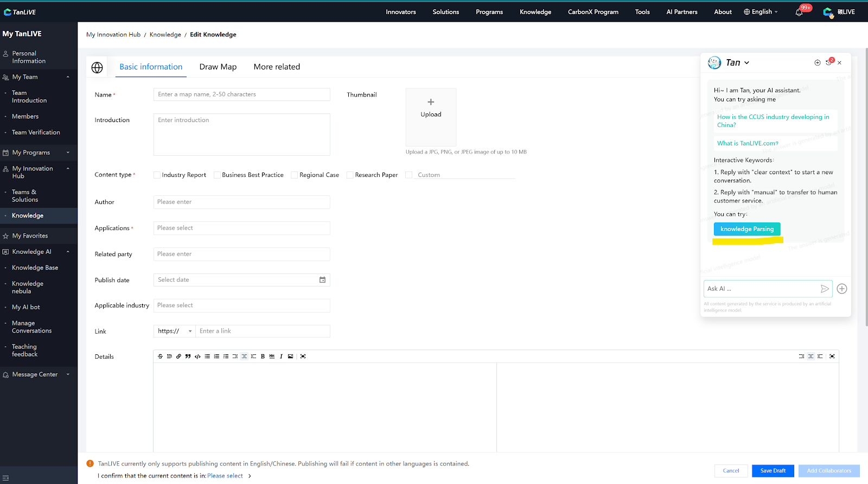
Task: Switch to the Draw Map tab
Action: 218,67
